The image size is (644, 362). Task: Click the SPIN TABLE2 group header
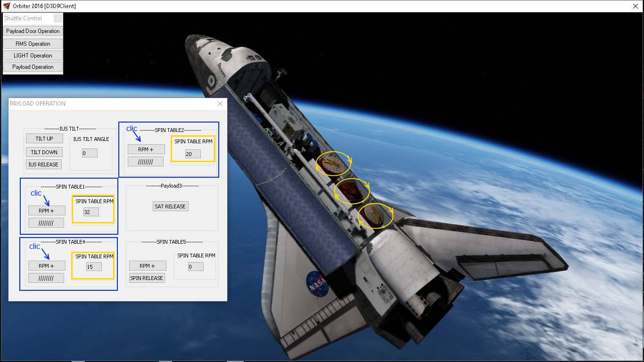pos(170,130)
